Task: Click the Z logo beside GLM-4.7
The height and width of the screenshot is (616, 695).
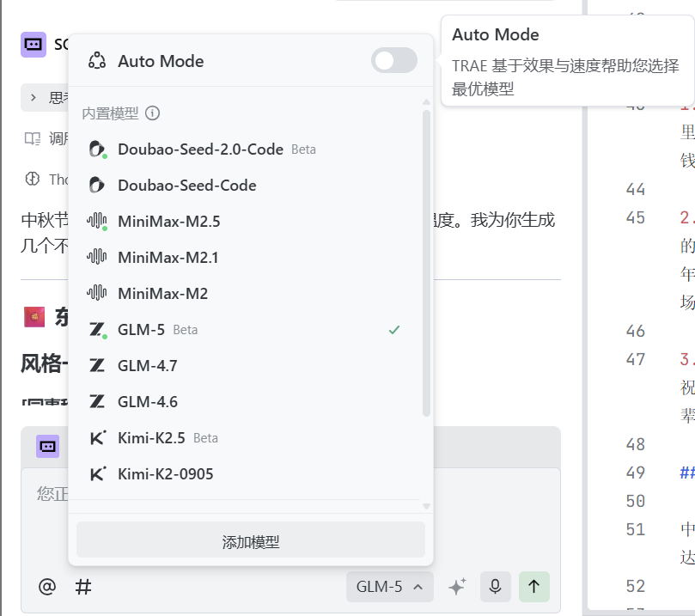Action: (x=96, y=366)
